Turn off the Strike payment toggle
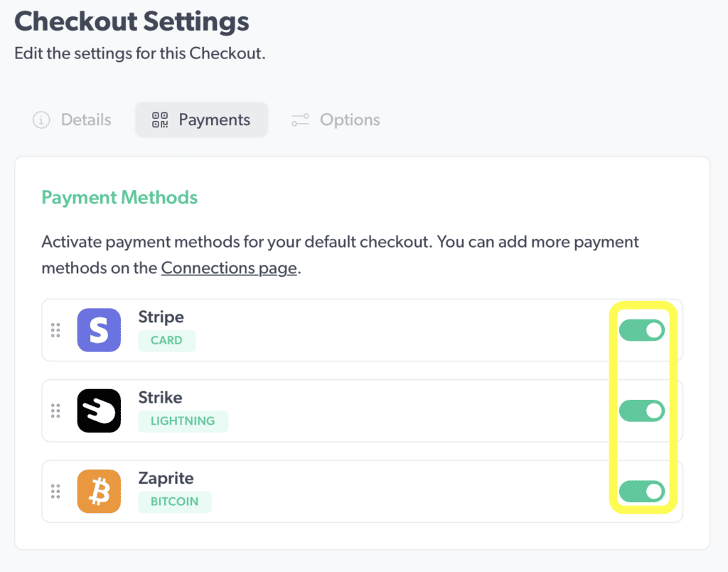Viewport: 728px width, 572px height. pos(641,411)
